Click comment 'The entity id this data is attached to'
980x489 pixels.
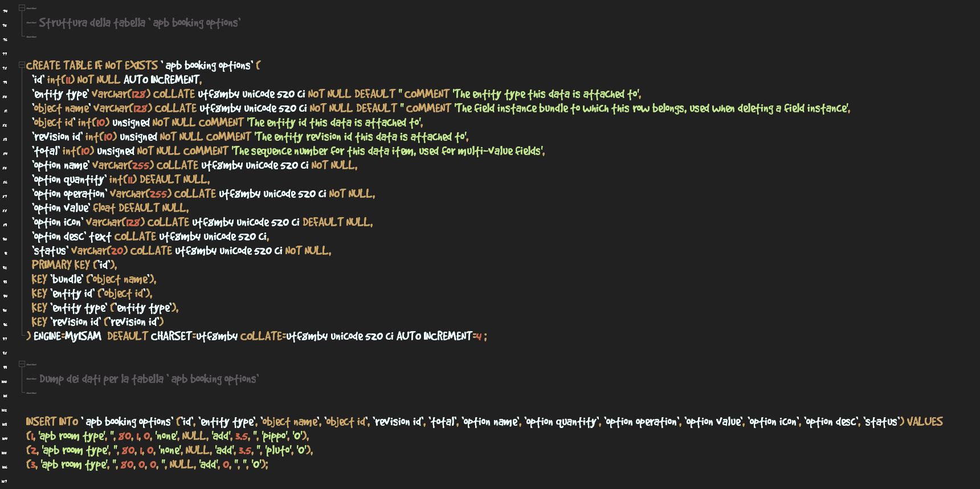334,123
